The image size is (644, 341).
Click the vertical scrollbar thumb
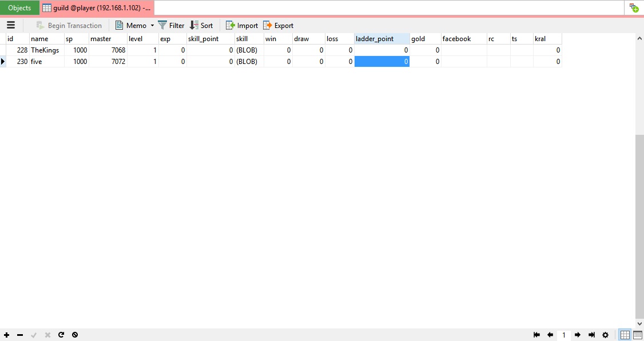(x=639, y=226)
